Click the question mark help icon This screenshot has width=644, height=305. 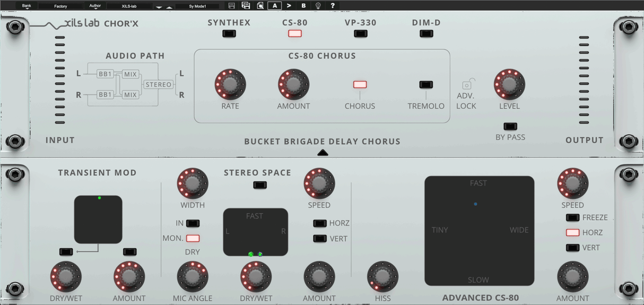pyautogui.click(x=333, y=6)
